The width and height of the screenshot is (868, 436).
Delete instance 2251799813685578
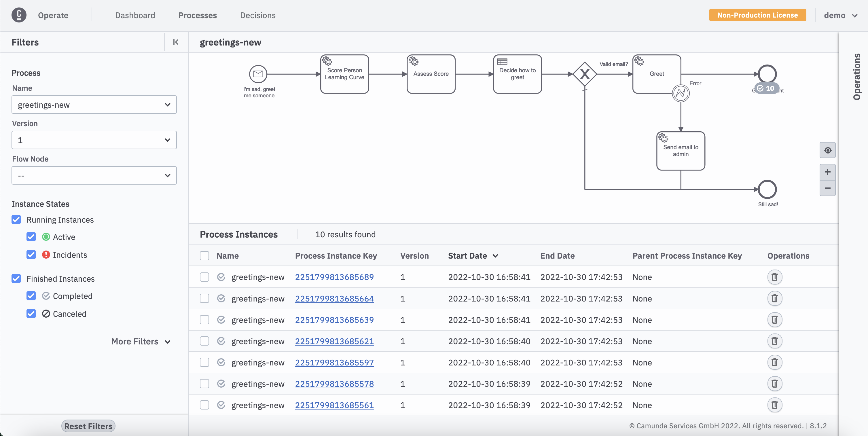coord(775,384)
